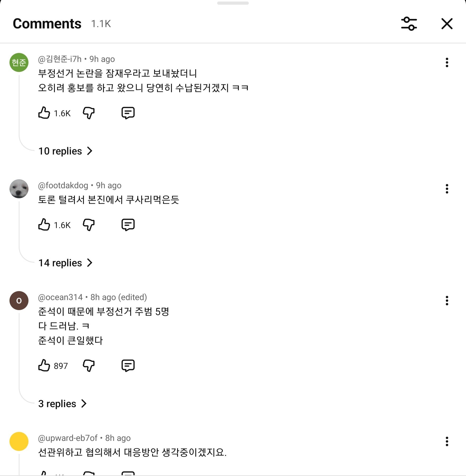Reply to the comment by @ocean314

point(128,366)
